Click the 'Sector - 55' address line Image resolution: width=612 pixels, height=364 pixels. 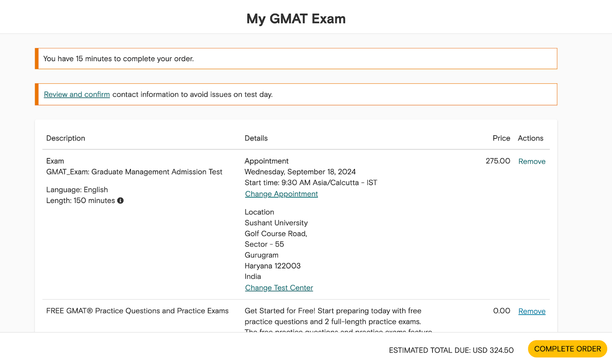(264, 244)
